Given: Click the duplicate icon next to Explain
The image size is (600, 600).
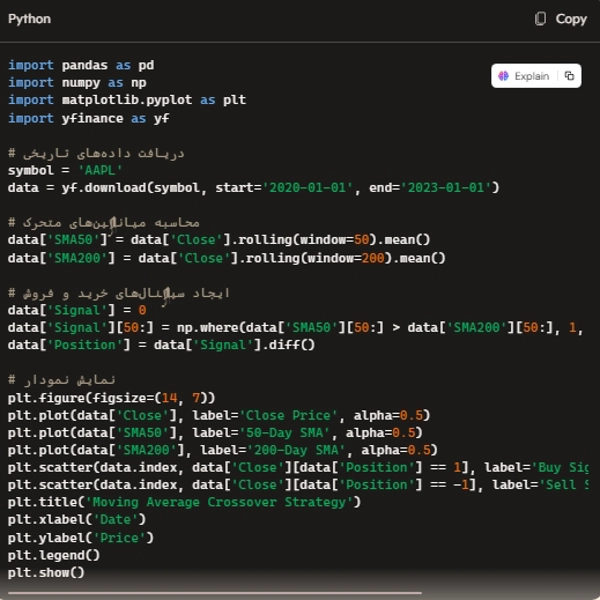Looking at the screenshot, I should [x=569, y=76].
